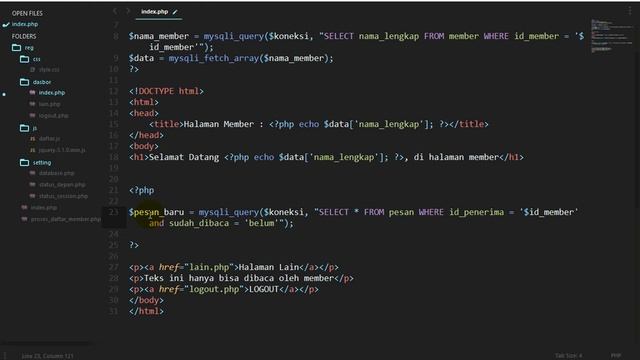640x360 pixels.
Task: Open PHP syntax selector in status bar
Action: pos(616,356)
